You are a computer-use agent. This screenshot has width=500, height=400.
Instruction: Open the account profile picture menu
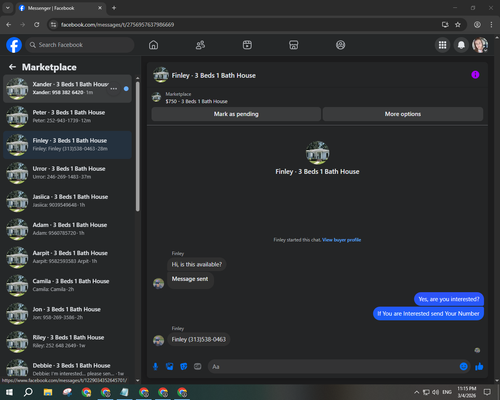pos(480,45)
